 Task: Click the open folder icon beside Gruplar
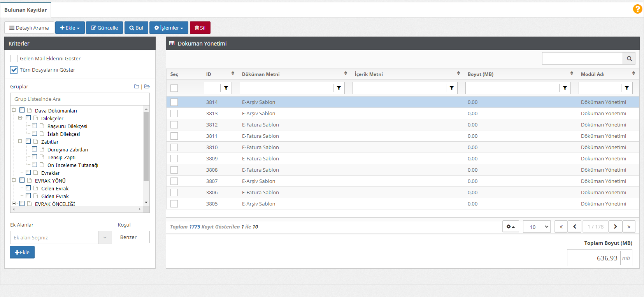147,87
